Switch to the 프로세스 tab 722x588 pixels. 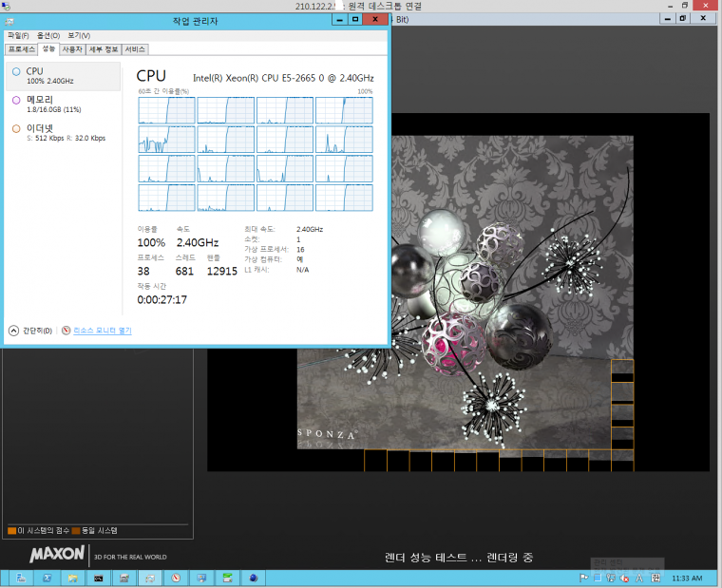coord(22,49)
